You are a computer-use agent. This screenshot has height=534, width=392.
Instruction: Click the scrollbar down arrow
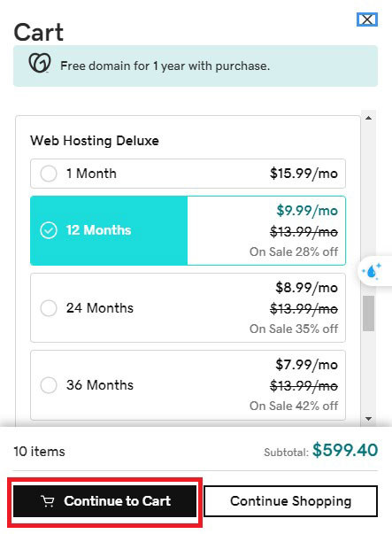(x=368, y=419)
